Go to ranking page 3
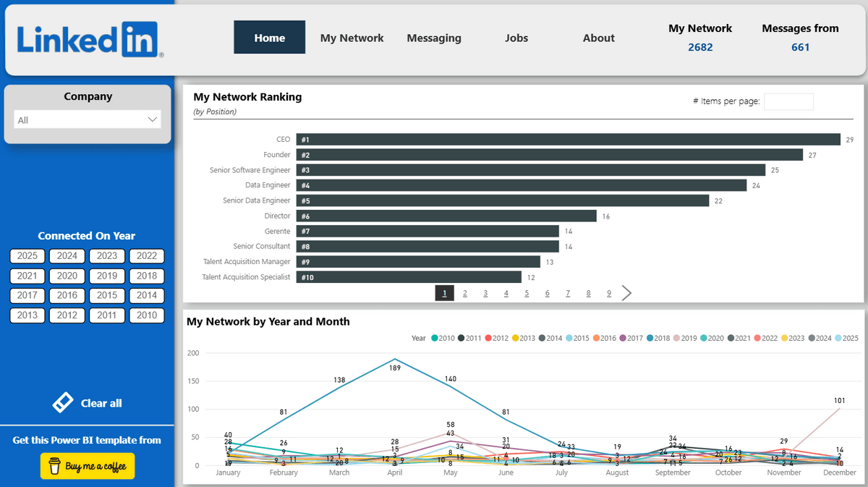The image size is (868, 487). pos(485,293)
